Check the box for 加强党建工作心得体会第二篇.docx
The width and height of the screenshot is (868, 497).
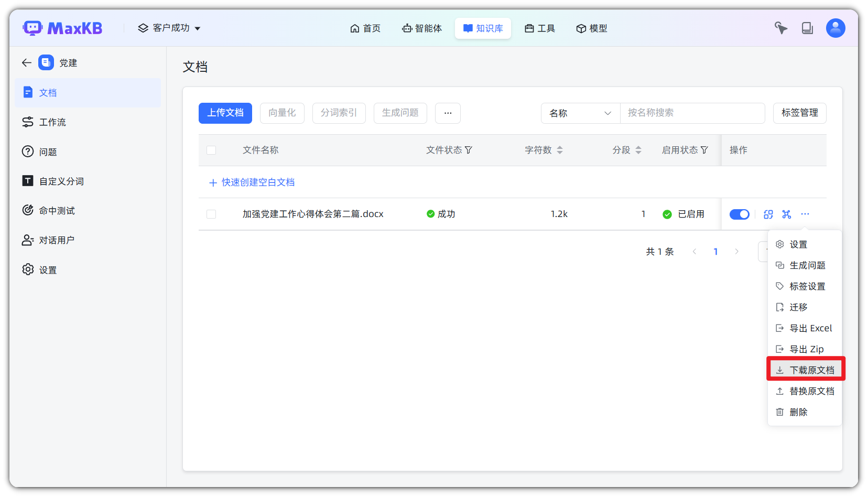tap(211, 214)
